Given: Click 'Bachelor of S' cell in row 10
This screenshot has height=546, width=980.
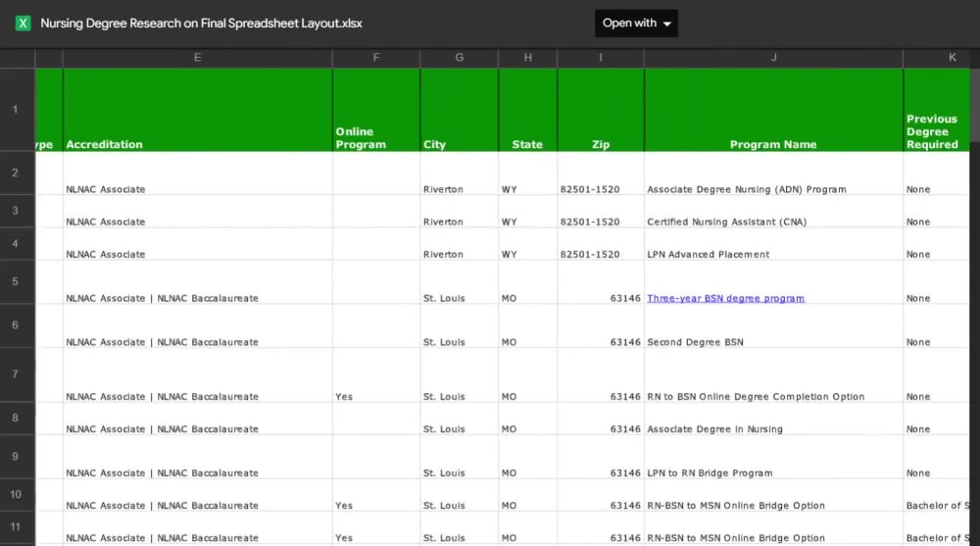Looking at the screenshot, I should [x=937, y=495].
